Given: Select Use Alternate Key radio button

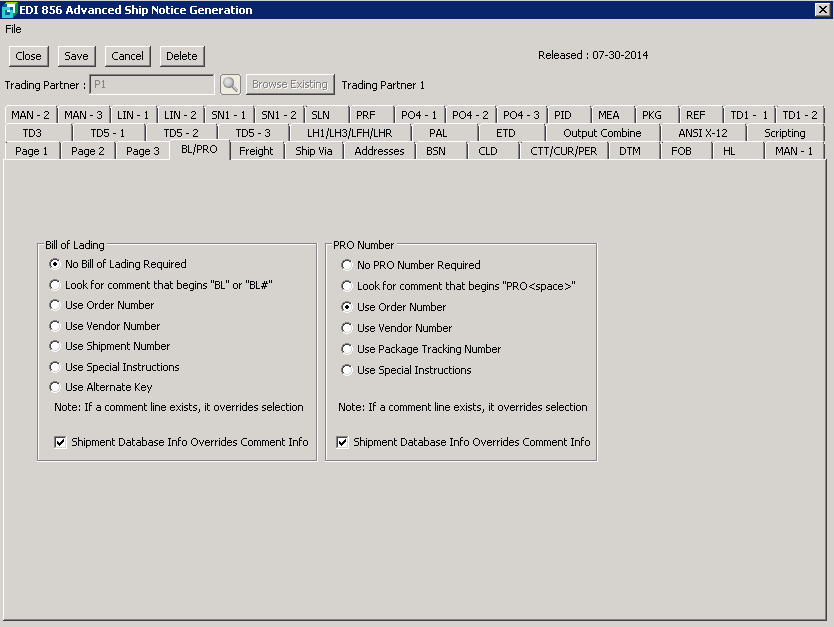Looking at the screenshot, I should 55,387.
